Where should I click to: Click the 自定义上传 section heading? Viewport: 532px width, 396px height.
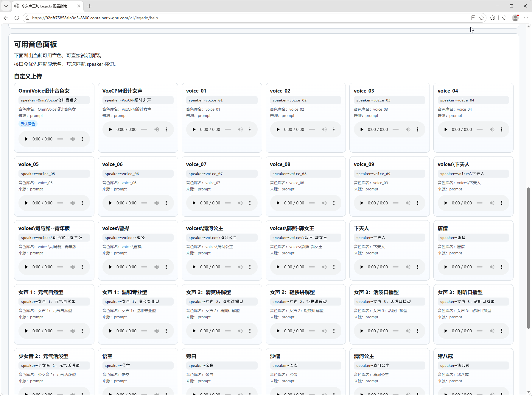(28, 76)
